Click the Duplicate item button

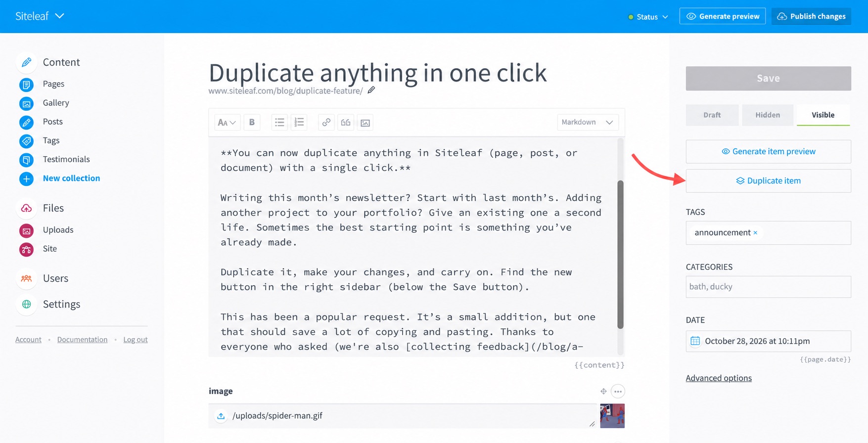768,181
